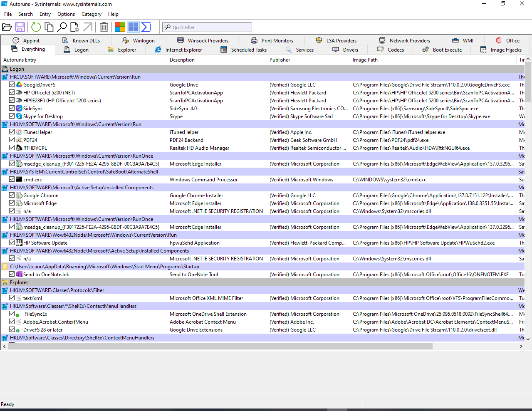Uncheck the iTunesHelper checkbox

click(x=12, y=132)
